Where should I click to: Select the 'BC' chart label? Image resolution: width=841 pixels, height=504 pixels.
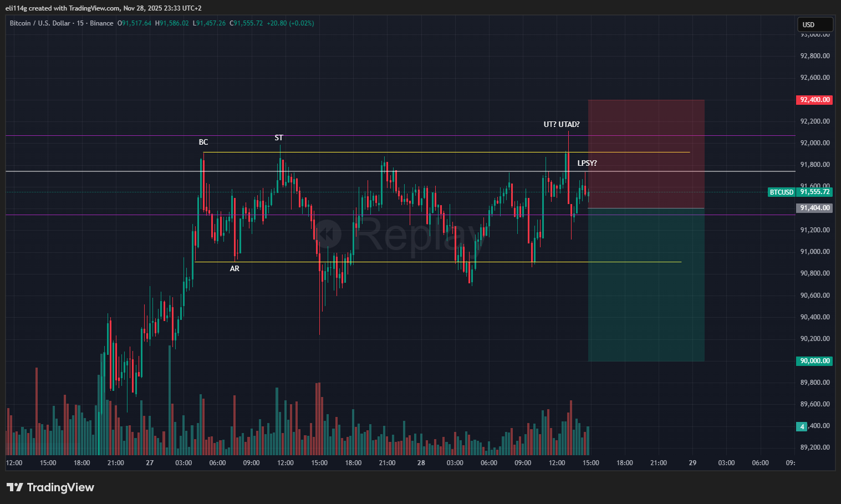(x=203, y=142)
